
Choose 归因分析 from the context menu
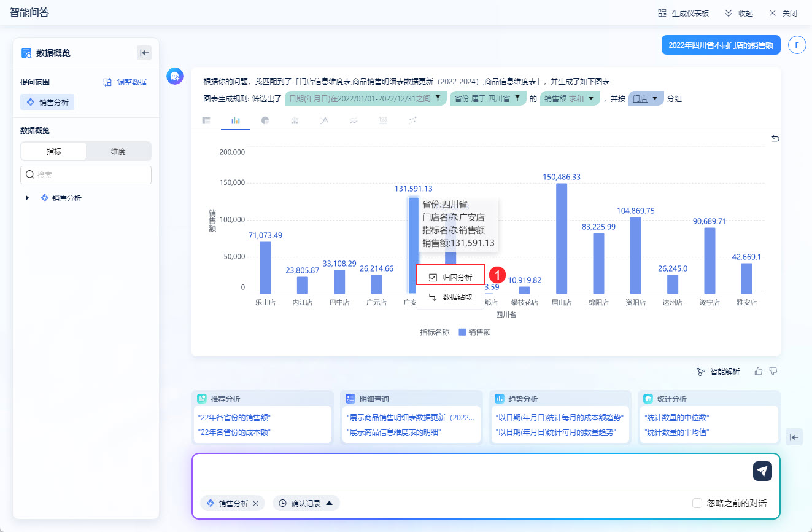coord(450,277)
